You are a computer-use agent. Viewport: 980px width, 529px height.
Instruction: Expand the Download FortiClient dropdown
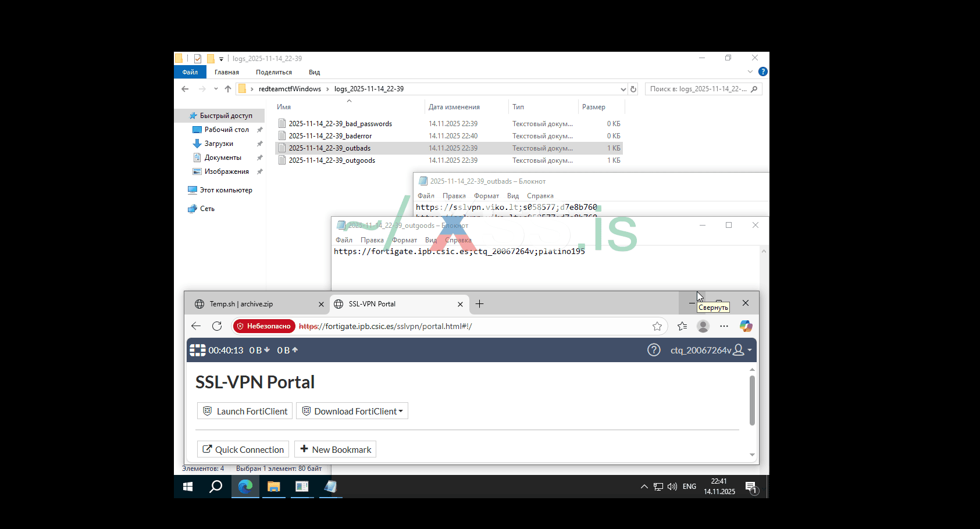[x=352, y=411]
